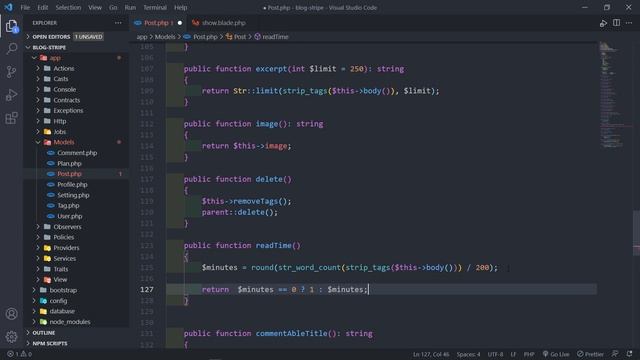Open the View menu
Image resolution: width=640 pixels, height=360 pixels.
click(x=95, y=7)
